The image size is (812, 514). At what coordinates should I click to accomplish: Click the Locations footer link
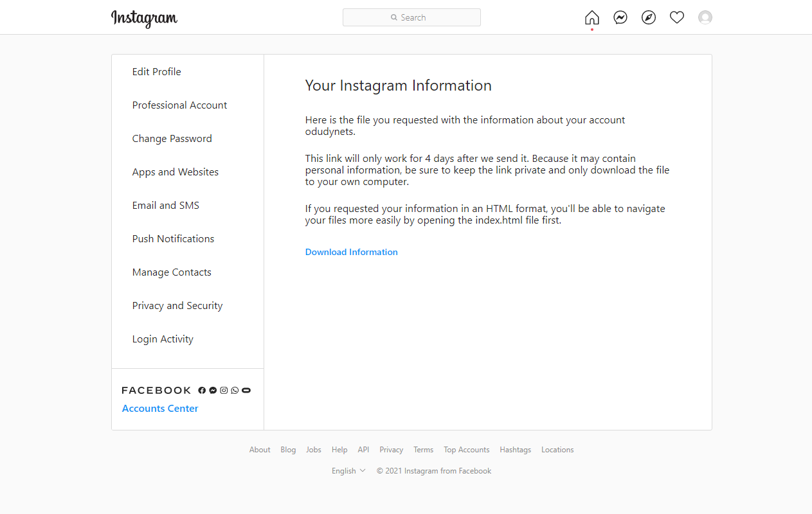557,450
